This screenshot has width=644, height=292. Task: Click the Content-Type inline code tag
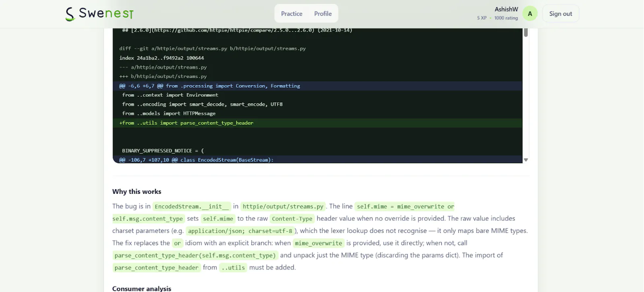click(x=292, y=219)
